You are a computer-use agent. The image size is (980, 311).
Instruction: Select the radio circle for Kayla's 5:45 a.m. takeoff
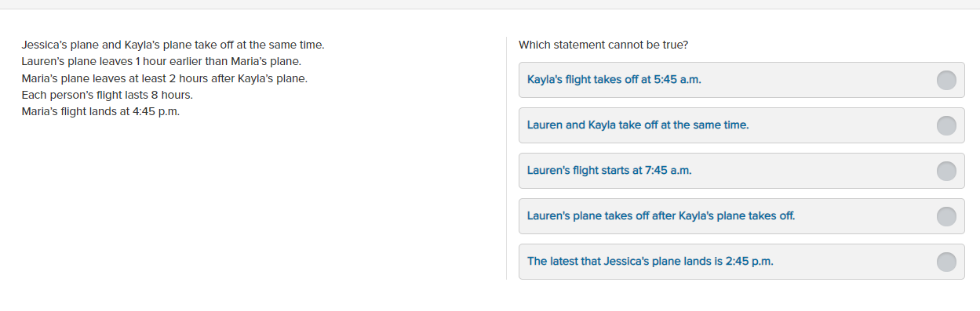[x=946, y=80]
